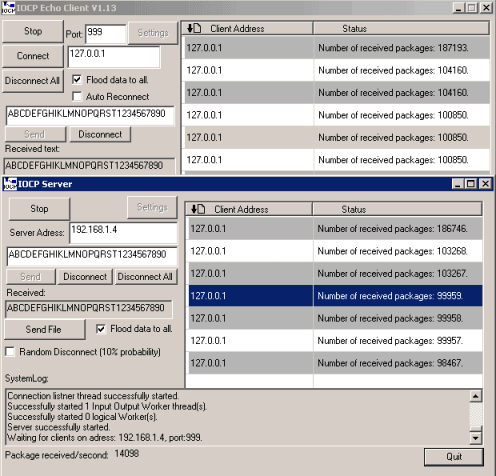496x476 pixels.
Task: Focus Echo Client message text field
Action: pos(90,116)
